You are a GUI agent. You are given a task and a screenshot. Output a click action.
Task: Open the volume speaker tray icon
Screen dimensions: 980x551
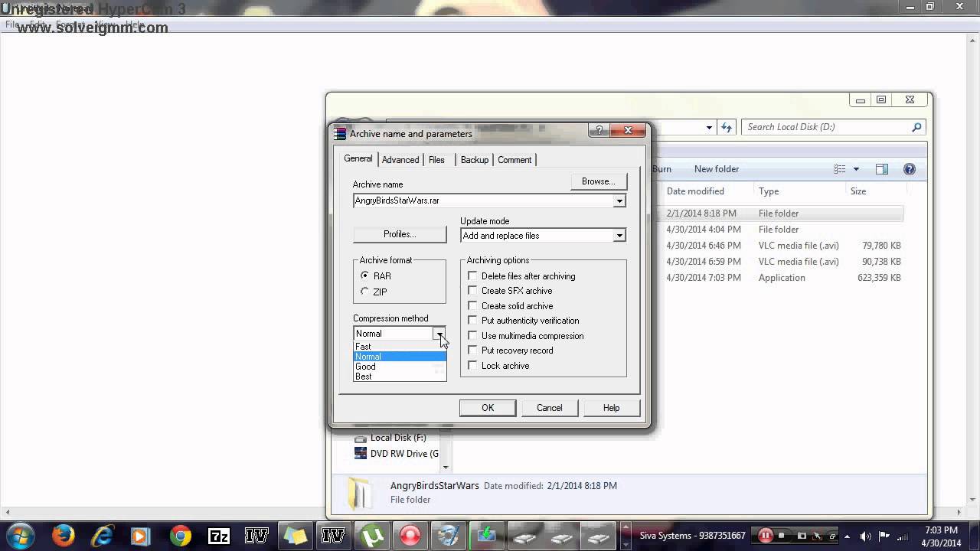click(866, 536)
